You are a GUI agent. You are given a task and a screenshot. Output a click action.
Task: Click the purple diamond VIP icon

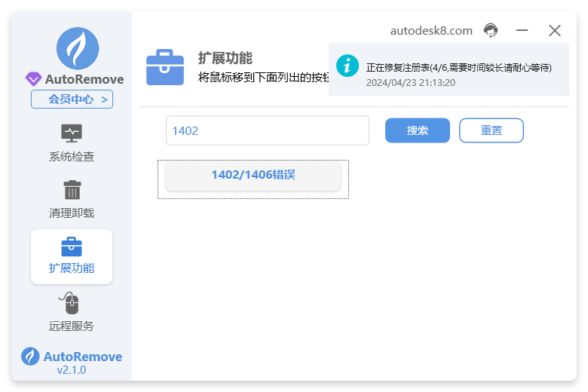[x=33, y=79]
